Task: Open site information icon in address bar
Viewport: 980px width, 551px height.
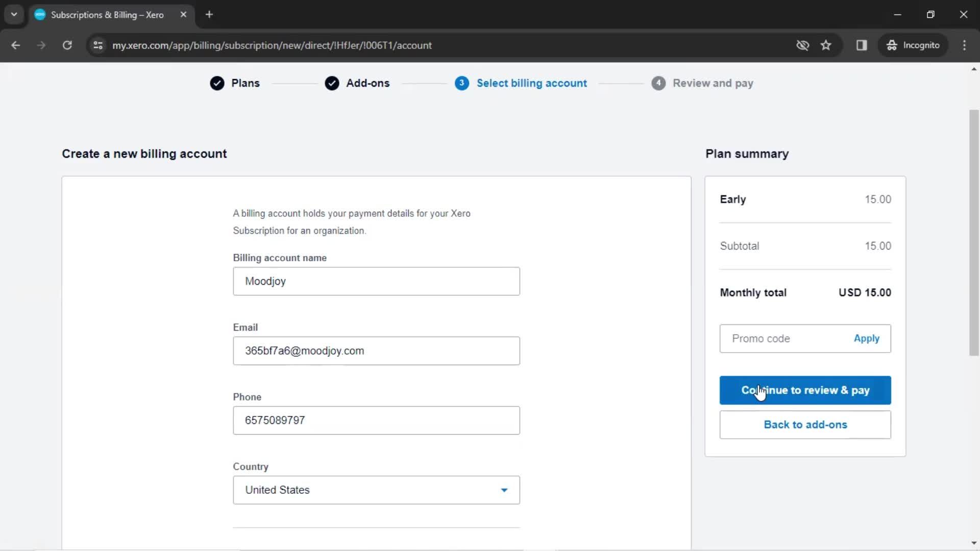Action: [x=98, y=45]
